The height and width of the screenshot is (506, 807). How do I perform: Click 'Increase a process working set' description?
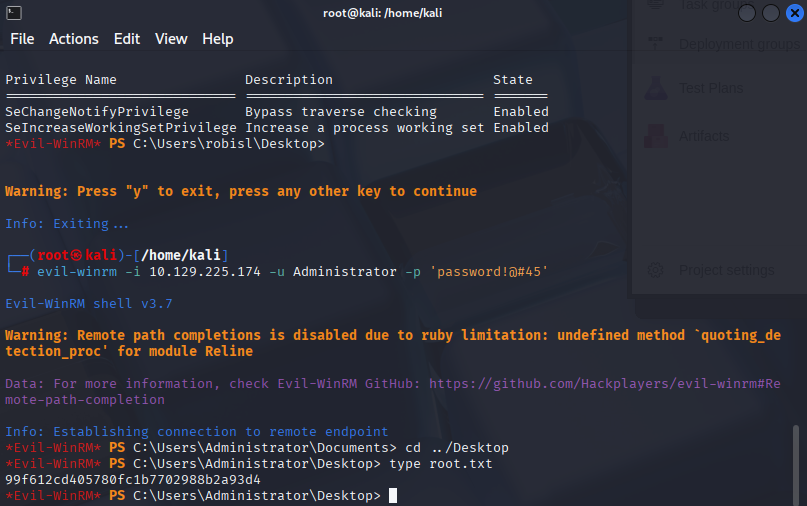tap(364, 128)
